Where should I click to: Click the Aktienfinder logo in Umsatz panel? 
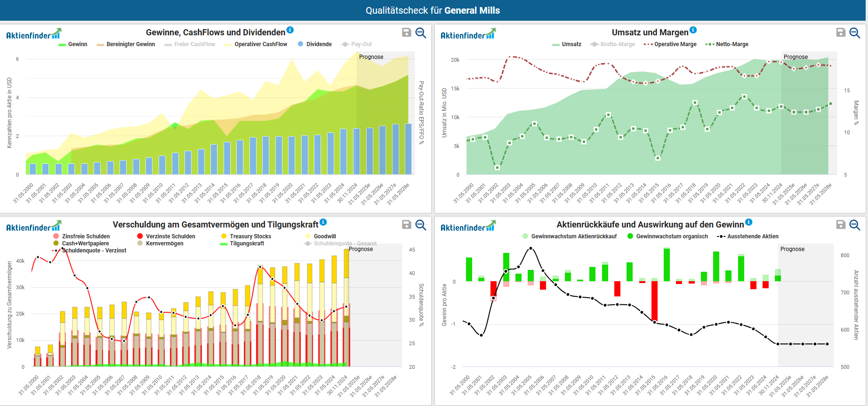pyautogui.click(x=467, y=34)
